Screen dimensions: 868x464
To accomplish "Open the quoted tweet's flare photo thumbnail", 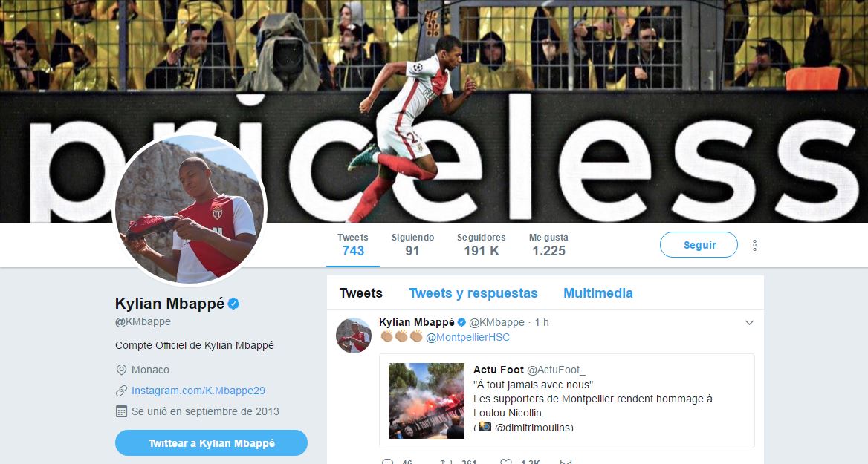I will pyautogui.click(x=427, y=400).
